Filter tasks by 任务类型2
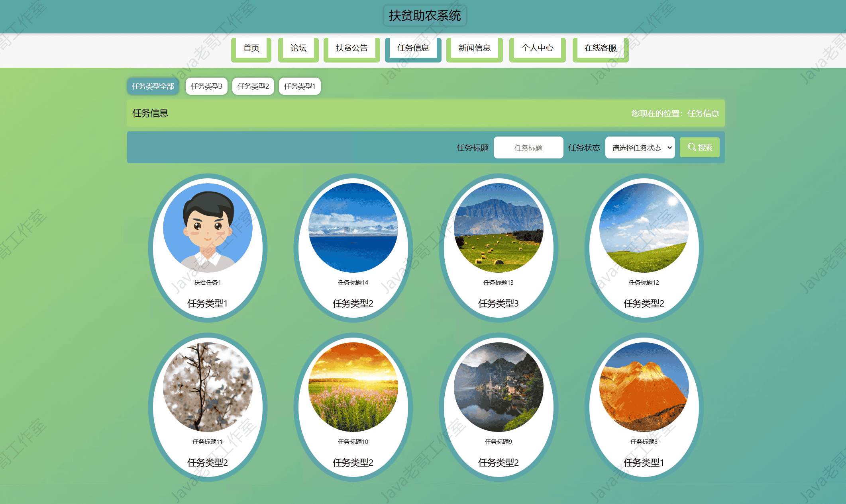The height and width of the screenshot is (504, 846). 253,86
